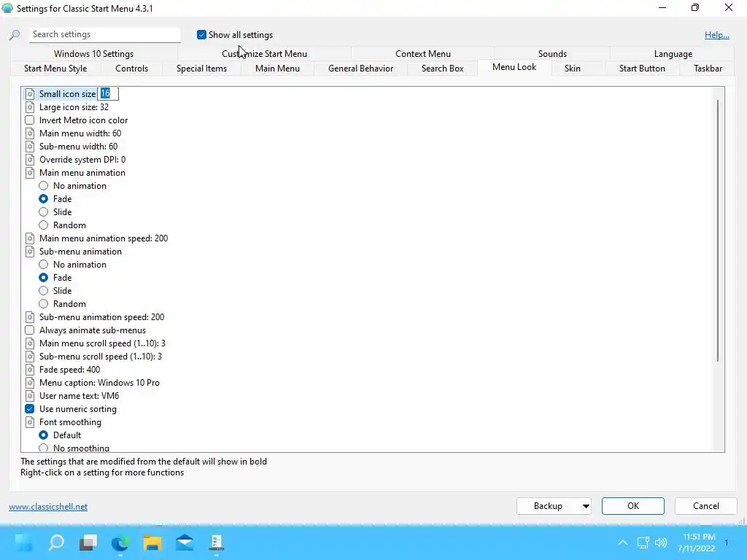This screenshot has height=560, width=747.
Task: Click the icon beside Menu caption
Action: (29, 383)
